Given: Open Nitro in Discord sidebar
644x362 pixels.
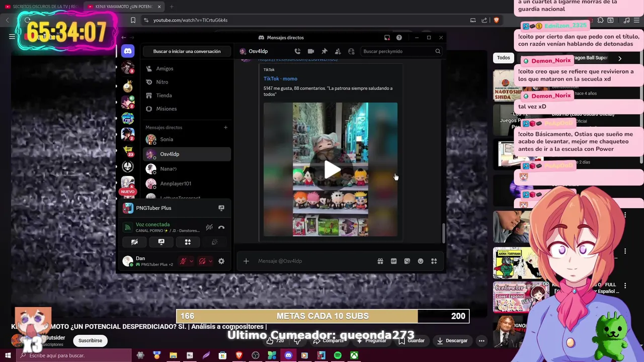Looking at the screenshot, I should click(187, 82).
